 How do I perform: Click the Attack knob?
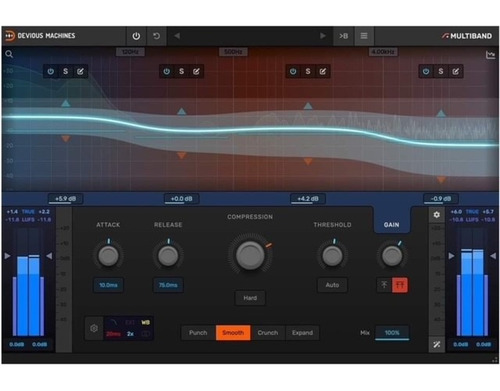pos(108,256)
